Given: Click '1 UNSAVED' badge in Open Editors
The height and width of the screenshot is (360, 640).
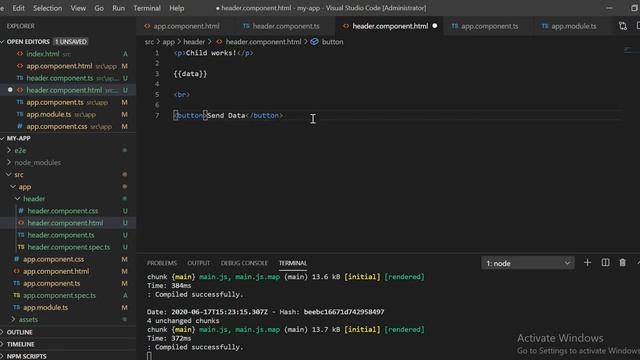Looking at the screenshot, I should pyautogui.click(x=71, y=42).
